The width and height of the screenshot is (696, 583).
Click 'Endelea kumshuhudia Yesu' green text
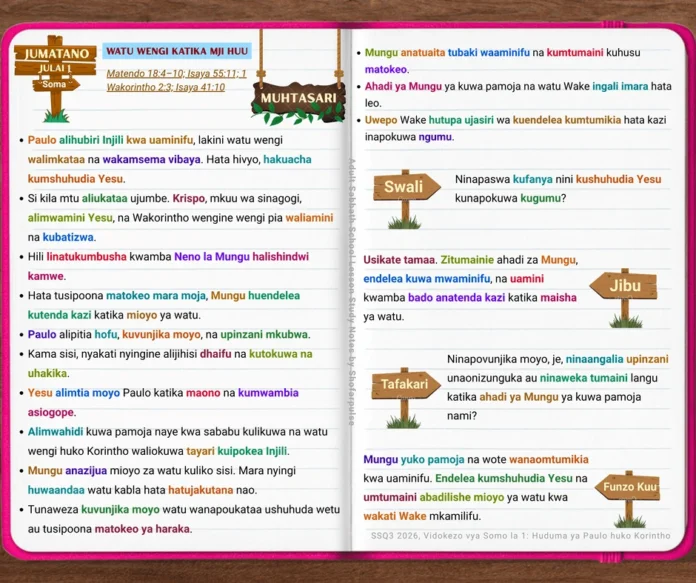point(504,478)
